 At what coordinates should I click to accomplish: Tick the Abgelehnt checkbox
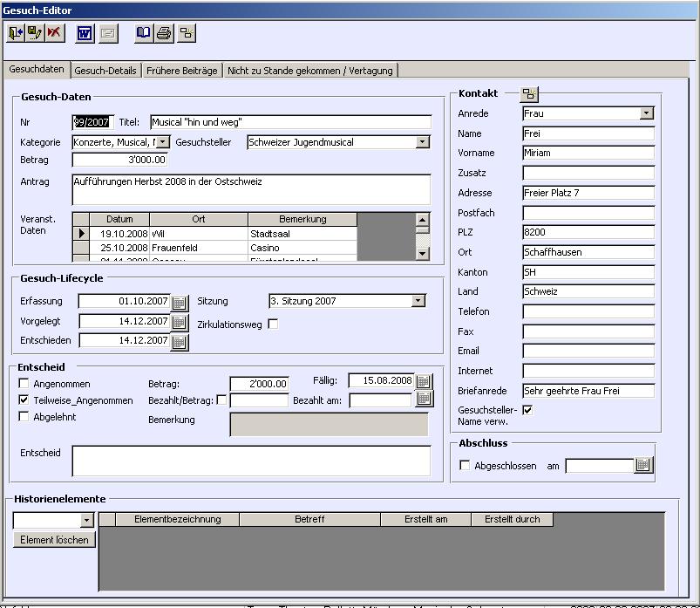tap(24, 417)
